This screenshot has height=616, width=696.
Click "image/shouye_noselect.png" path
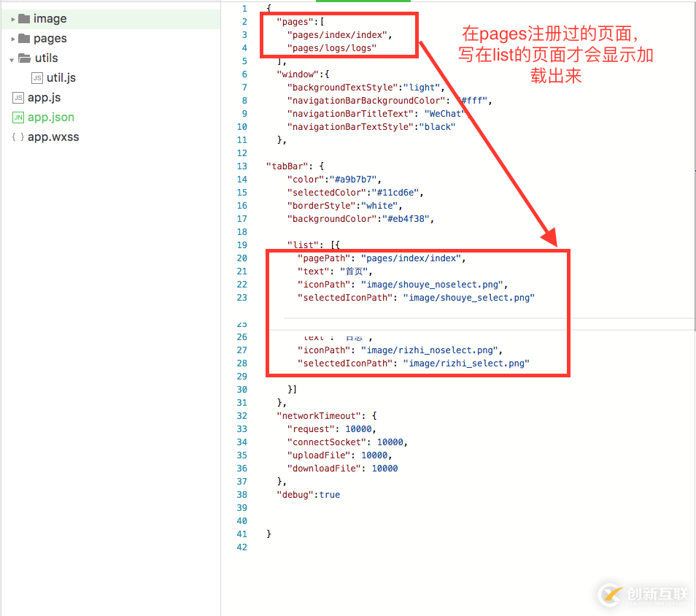click(432, 285)
